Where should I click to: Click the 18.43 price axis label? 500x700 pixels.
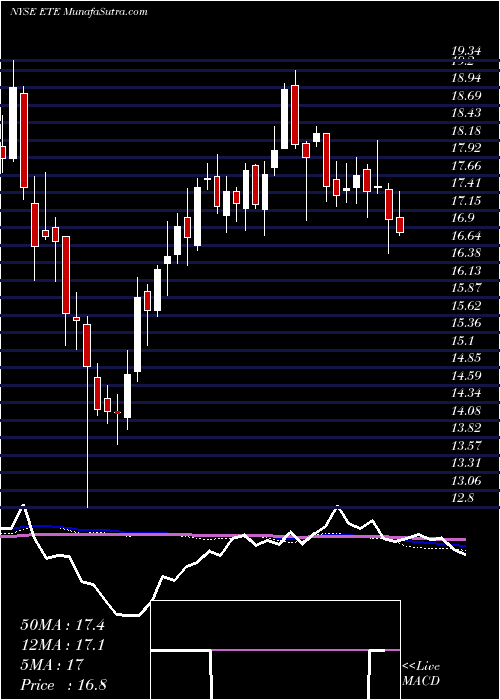pos(466,113)
